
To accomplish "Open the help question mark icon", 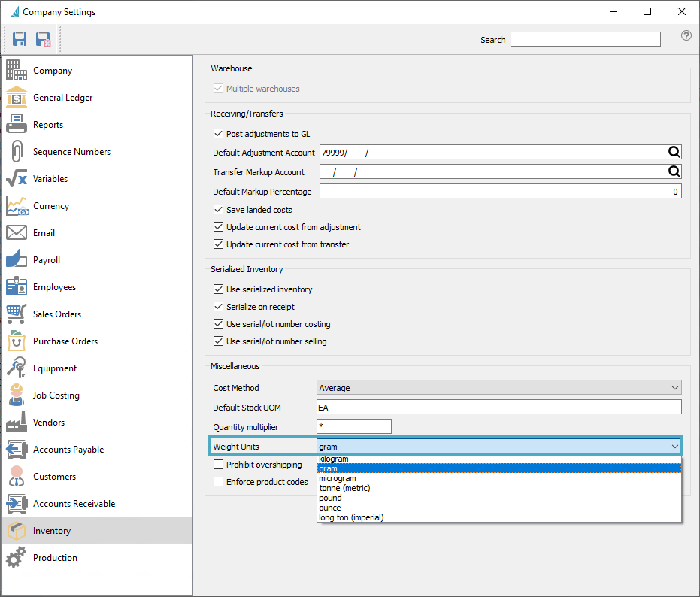I will [x=686, y=35].
